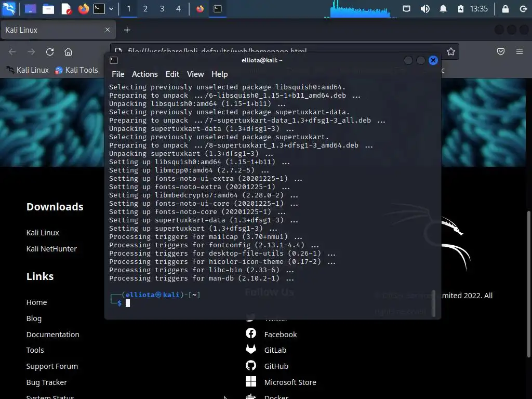Open the Kali NetHunter download link
This screenshot has height=399, width=532.
(x=51, y=249)
